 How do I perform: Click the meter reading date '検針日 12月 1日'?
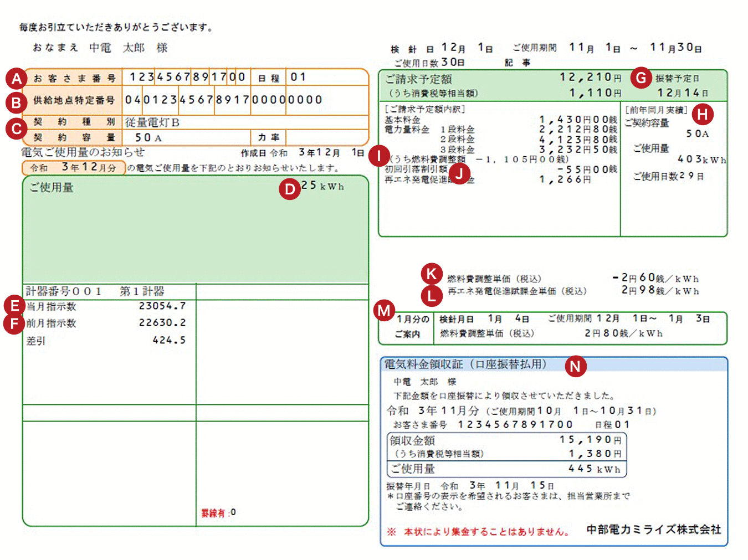coord(442,48)
